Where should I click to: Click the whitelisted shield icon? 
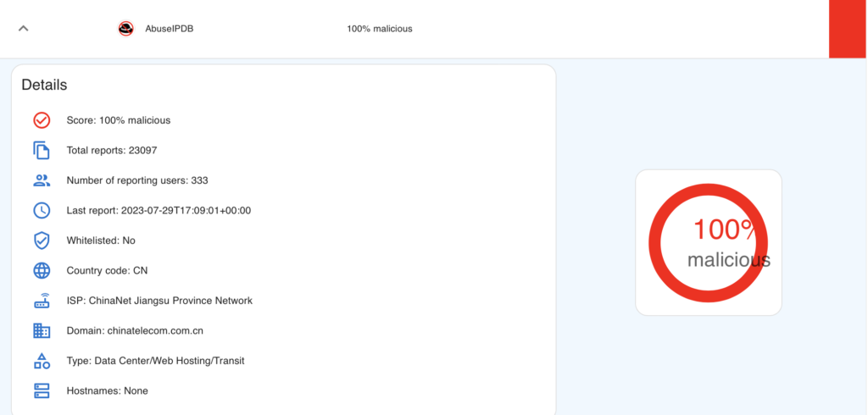point(42,241)
